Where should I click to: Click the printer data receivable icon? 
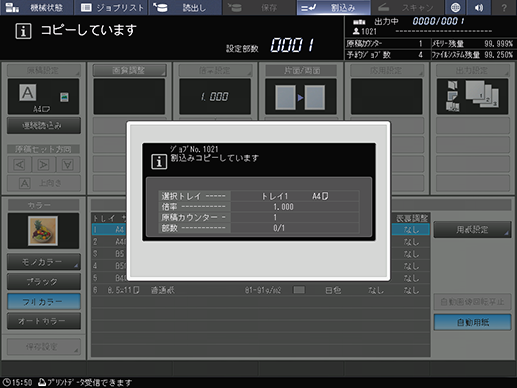coord(42,382)
